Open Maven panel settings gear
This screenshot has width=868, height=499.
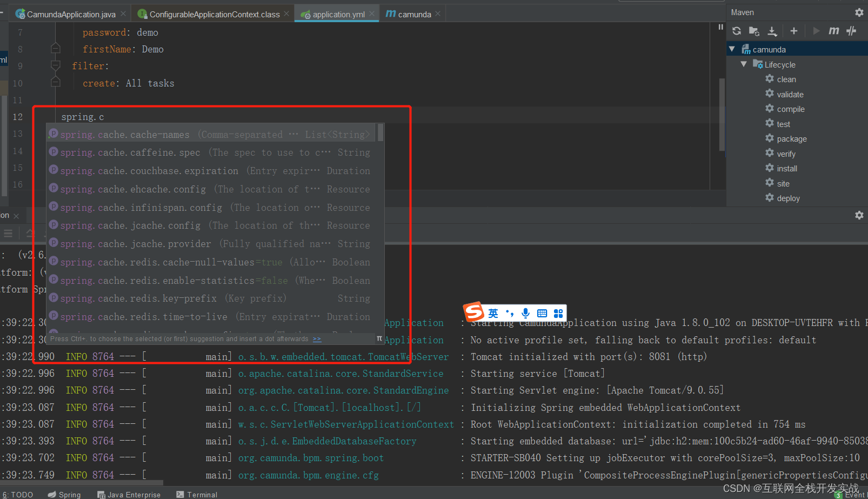(x=859, y=12)
